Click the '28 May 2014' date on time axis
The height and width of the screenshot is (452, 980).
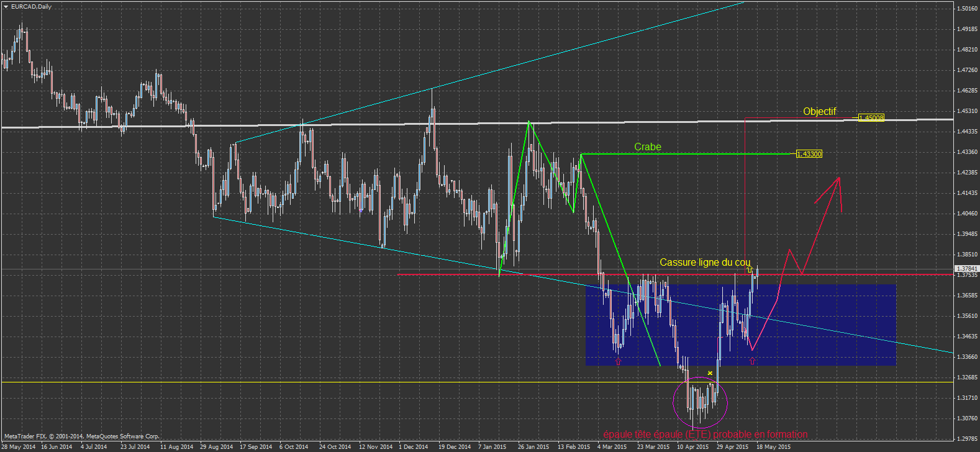pyautogui.click(x=19, y=446)
